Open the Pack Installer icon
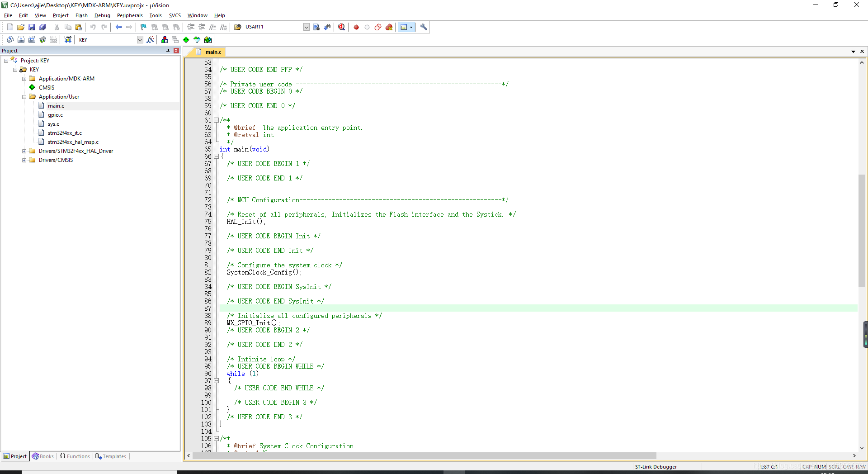Screen dimensions: 868x474 click(208, 40)
